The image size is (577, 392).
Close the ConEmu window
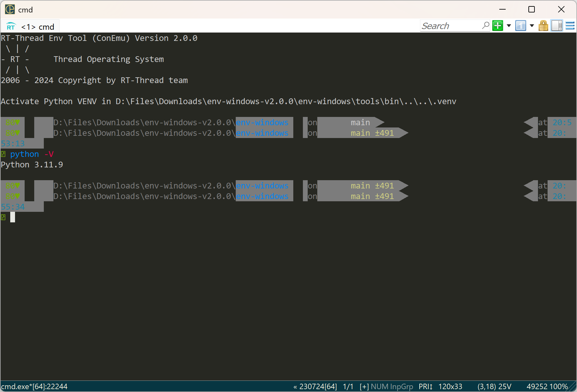(561, 10)
